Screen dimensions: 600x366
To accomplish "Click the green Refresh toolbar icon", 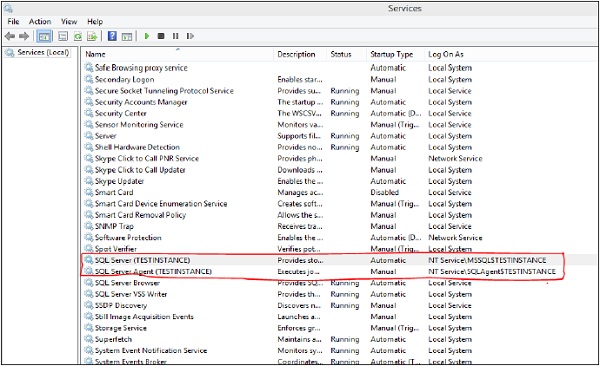I will (x=78, y=36).
